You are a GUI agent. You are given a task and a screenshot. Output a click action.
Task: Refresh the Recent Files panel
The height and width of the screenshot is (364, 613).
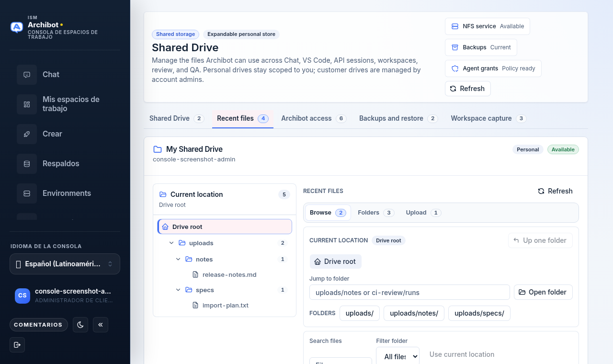tap(555, 191)
